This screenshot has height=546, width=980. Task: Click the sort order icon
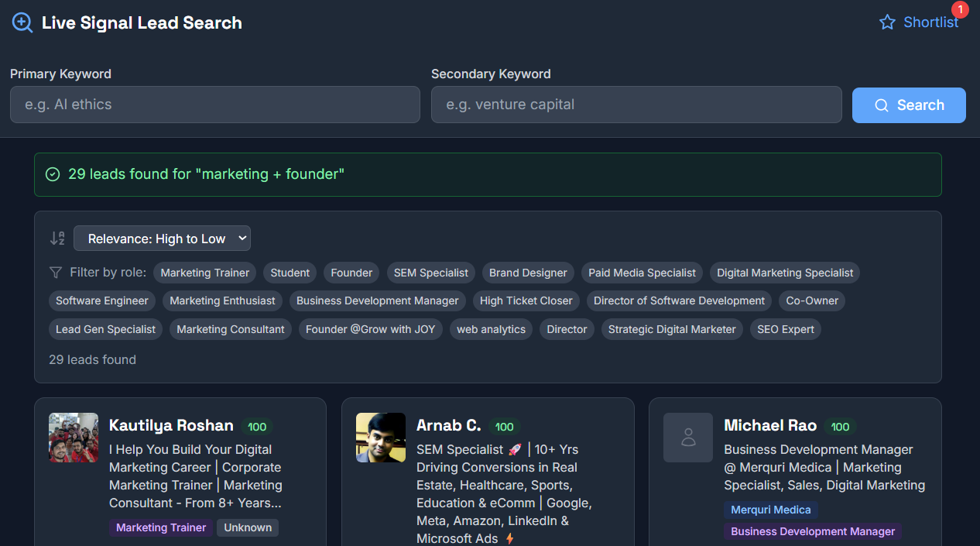point(57,239)
